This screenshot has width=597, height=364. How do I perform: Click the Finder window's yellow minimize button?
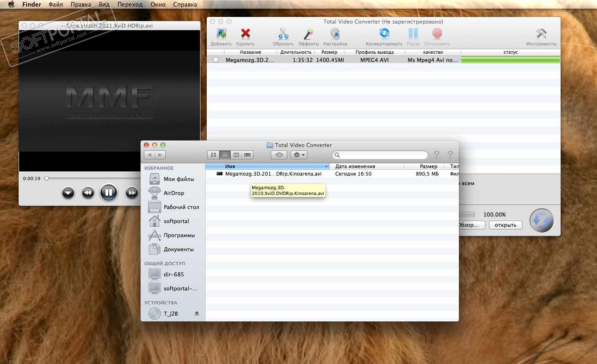click(155, 145)
